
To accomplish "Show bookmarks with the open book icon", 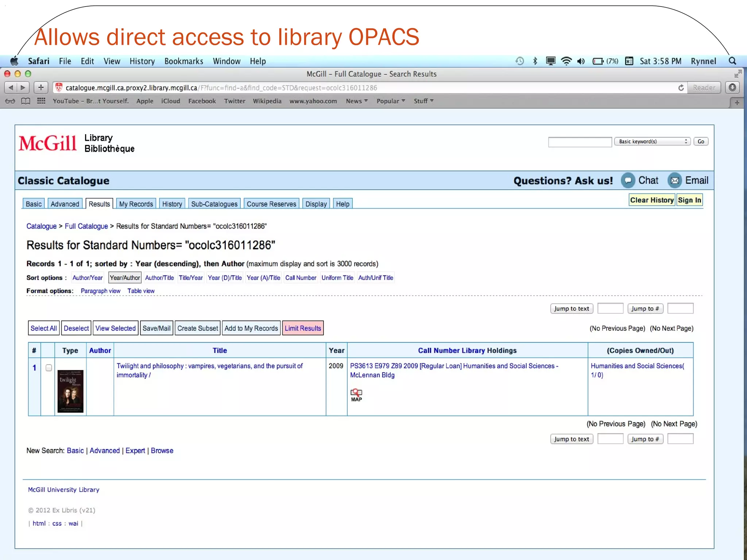I will point(26,101).
